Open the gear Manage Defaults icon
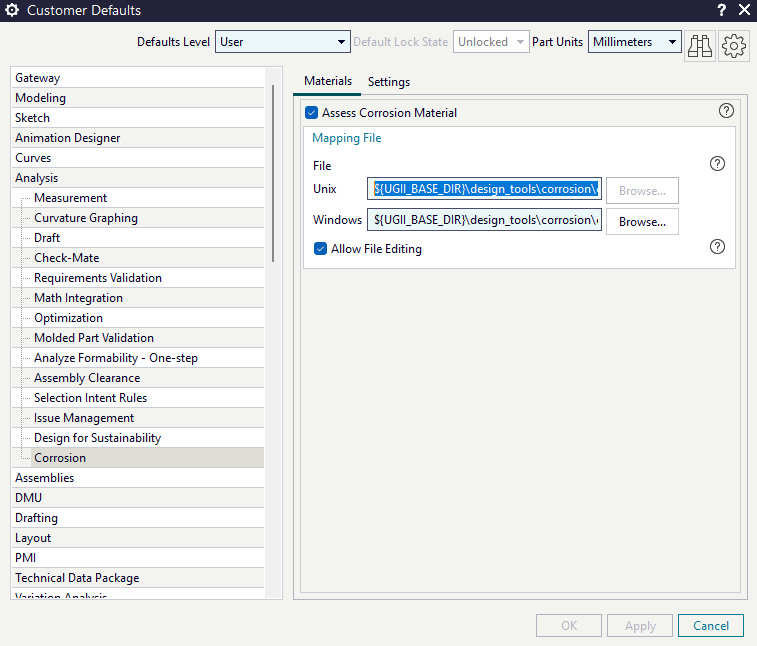This screenshot has width=757, height=646. tap(734, 45)
